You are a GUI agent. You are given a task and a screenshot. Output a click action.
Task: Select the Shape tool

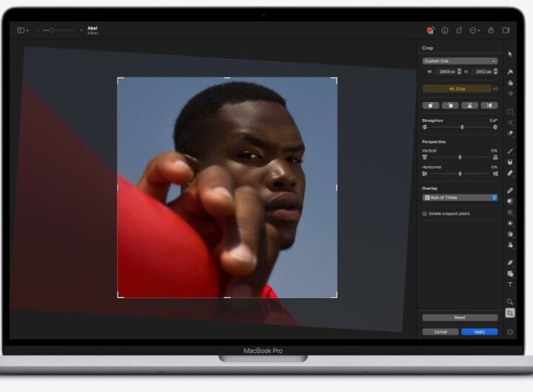click(x=510, y=274)
